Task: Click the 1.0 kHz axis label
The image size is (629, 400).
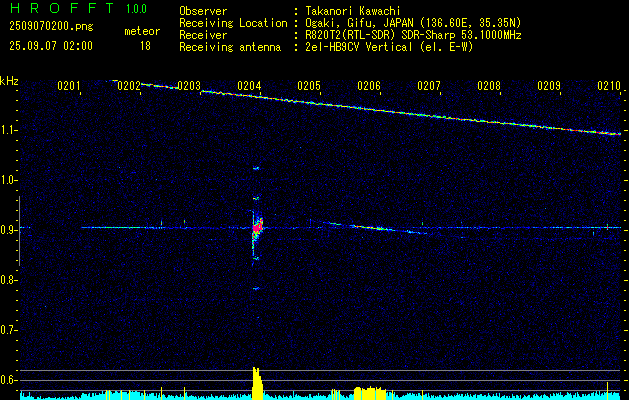Action: pyautogui.click(x=8, y=180)
